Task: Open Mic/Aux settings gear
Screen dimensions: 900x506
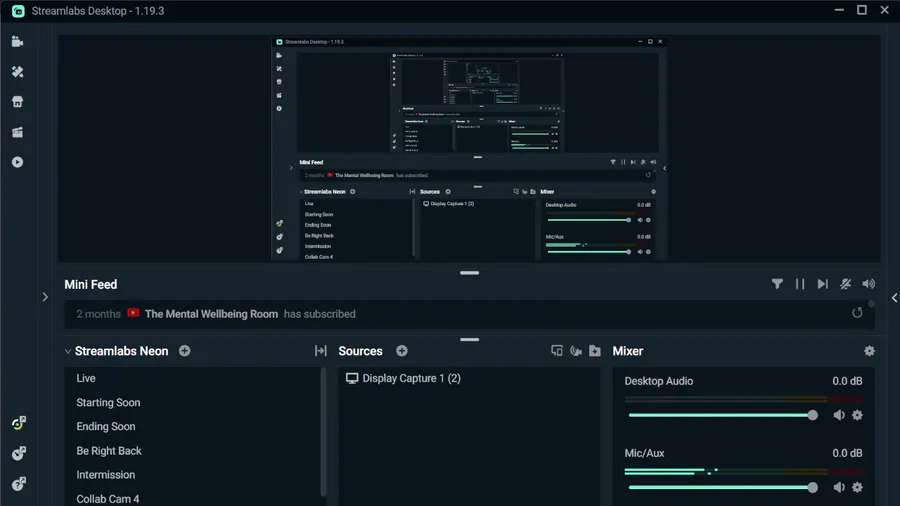Action: pyautogui.click(x=858, y=487)
